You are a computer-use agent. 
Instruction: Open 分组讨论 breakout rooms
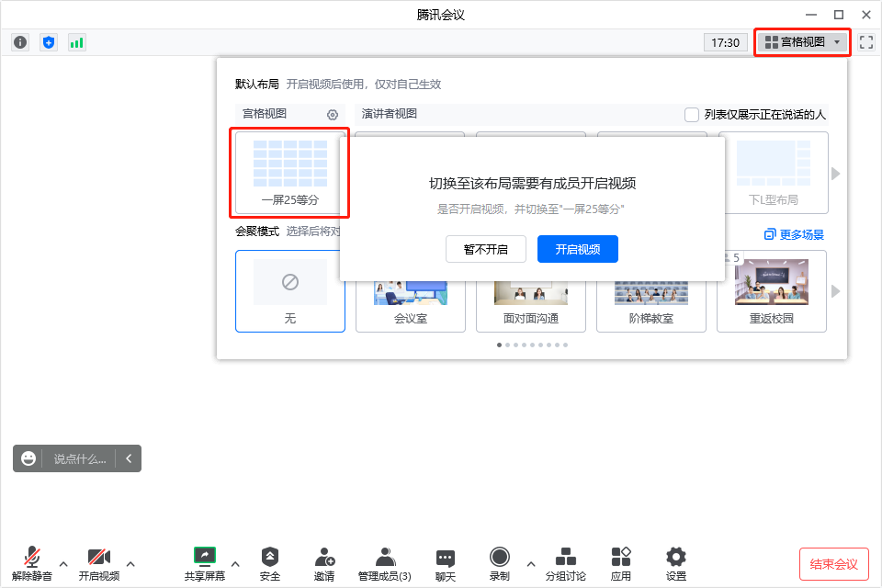pyautogui.click(x=566, y=564)
